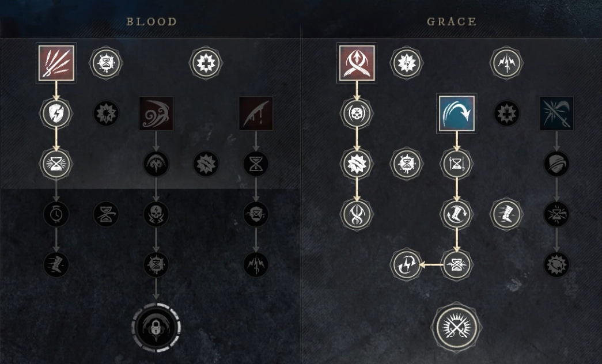The height and width of the screenshot is (364, 602).
Task: Select the dark skull node in Blood tree
Action: [156, 214]
